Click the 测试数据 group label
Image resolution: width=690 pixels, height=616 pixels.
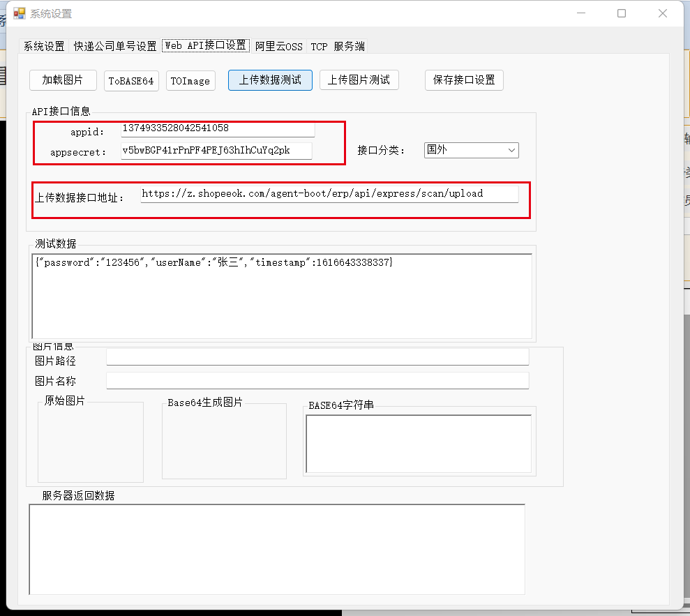tap(55, 243)
